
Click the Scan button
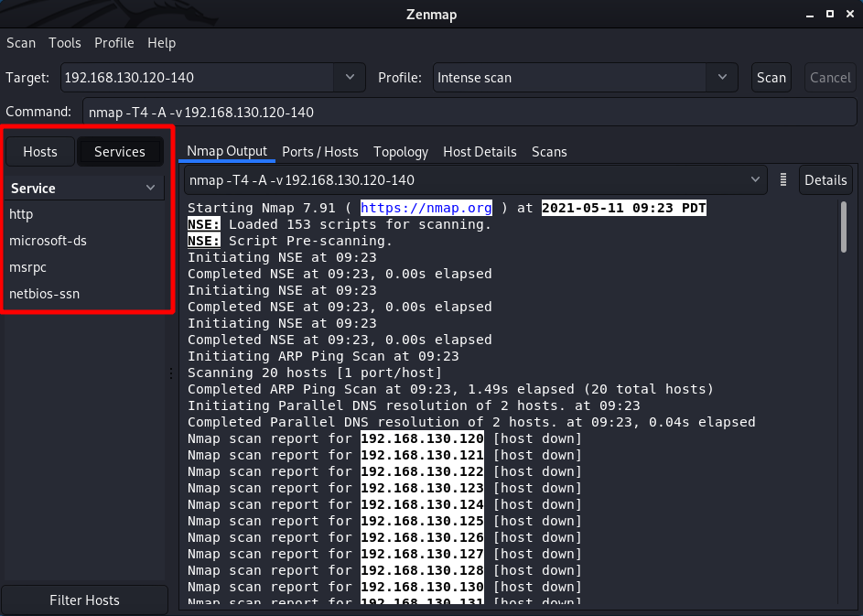click(771, 78)
